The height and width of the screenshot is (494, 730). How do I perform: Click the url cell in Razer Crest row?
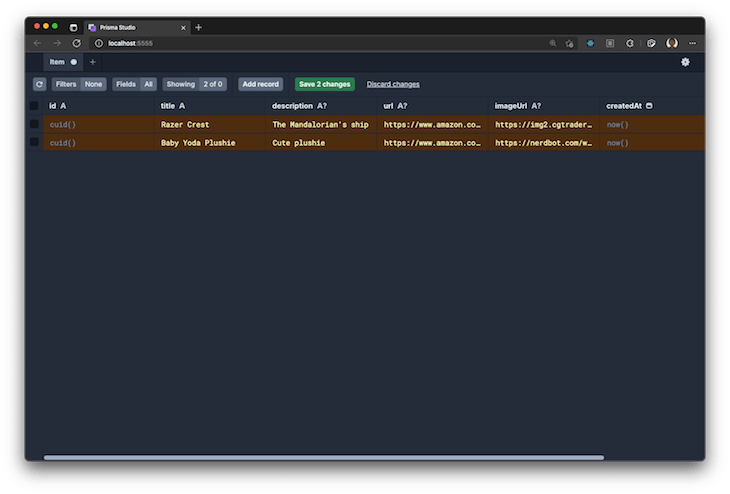coord(433,124)
